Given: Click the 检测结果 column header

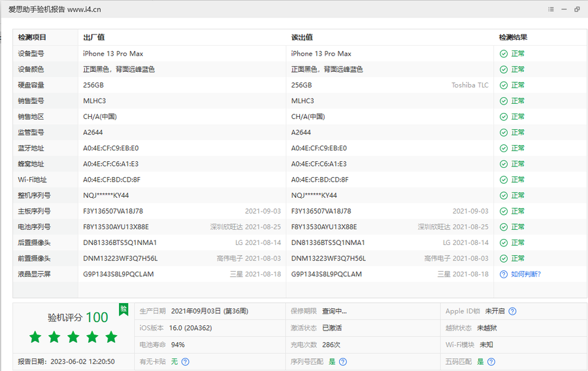Looking at the screenshot, I should click(x=513, y=37).
